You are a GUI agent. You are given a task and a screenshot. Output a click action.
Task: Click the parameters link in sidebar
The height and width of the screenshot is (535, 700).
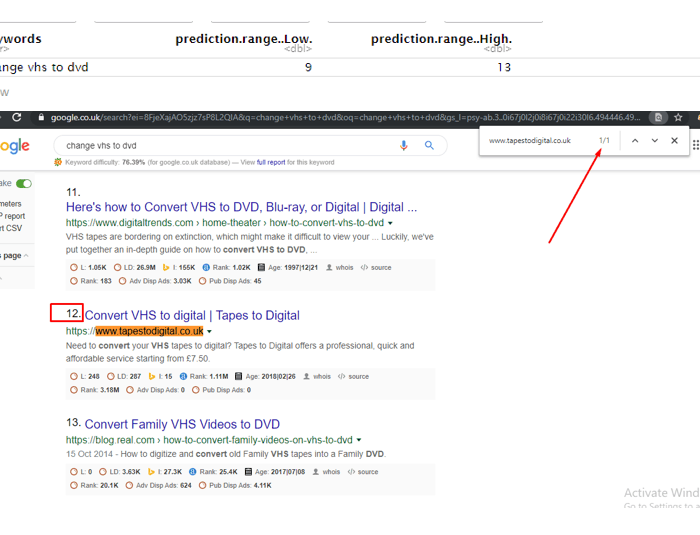11,204
